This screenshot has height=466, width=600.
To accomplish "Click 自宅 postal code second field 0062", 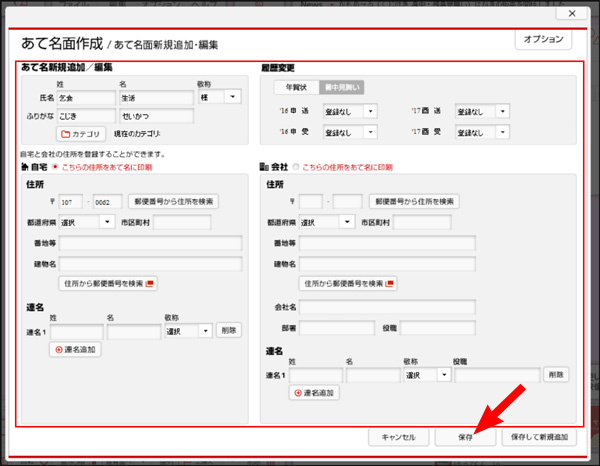I will click(x=108, y=202).
